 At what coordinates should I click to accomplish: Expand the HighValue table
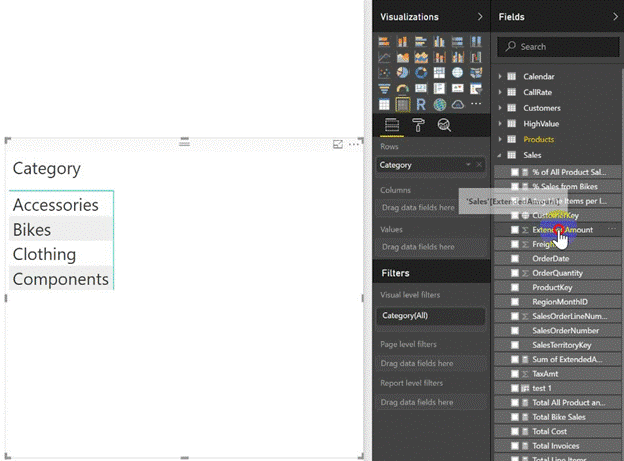coord(500,123)
